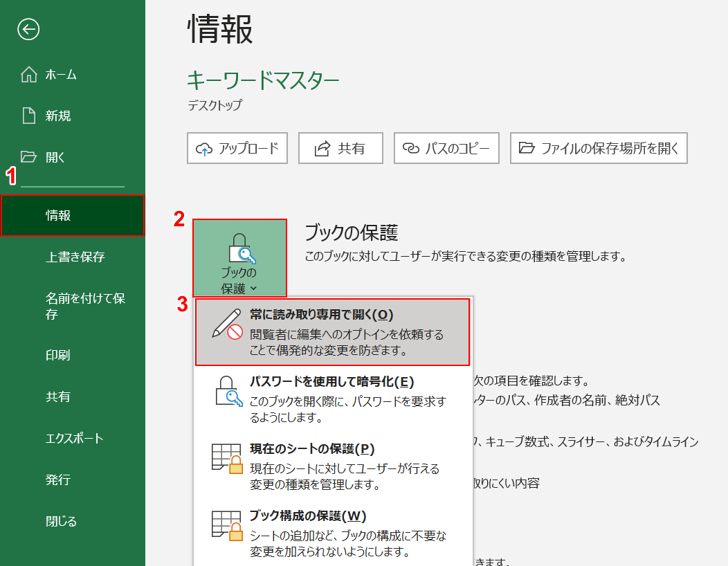Select パスワードを使用して暗号化 option

tap(318, 382)
